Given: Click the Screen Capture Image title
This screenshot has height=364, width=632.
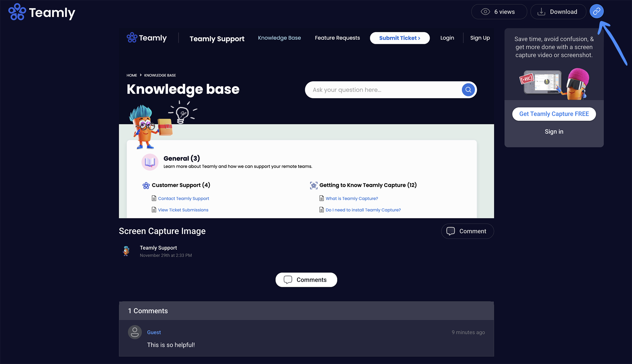Looking at the screenshot, I should point(162,231).
